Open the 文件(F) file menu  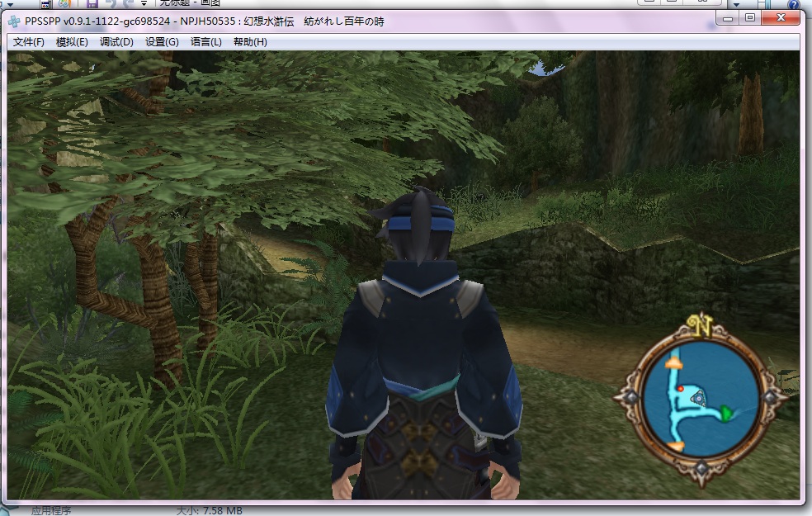pyautogui.click(x=28, y=42)
